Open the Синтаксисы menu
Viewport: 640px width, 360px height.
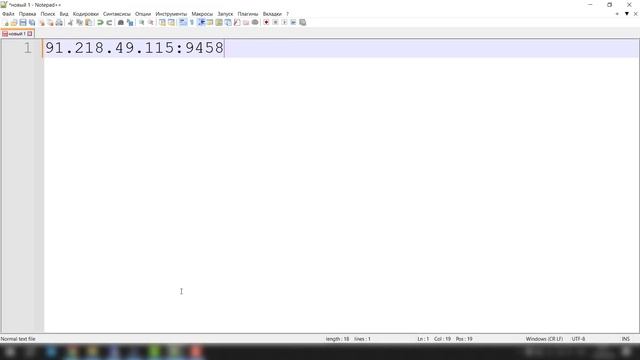point(117,14)
